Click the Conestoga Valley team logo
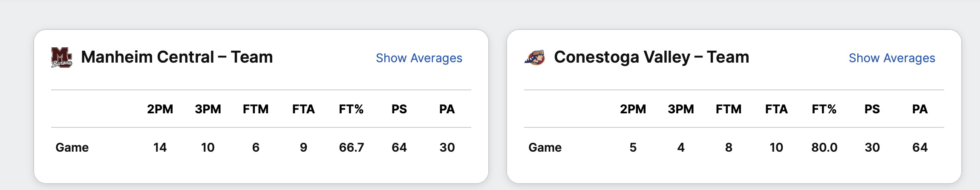The height and width of the screenshot is (190, 980). tap(535, 58)
